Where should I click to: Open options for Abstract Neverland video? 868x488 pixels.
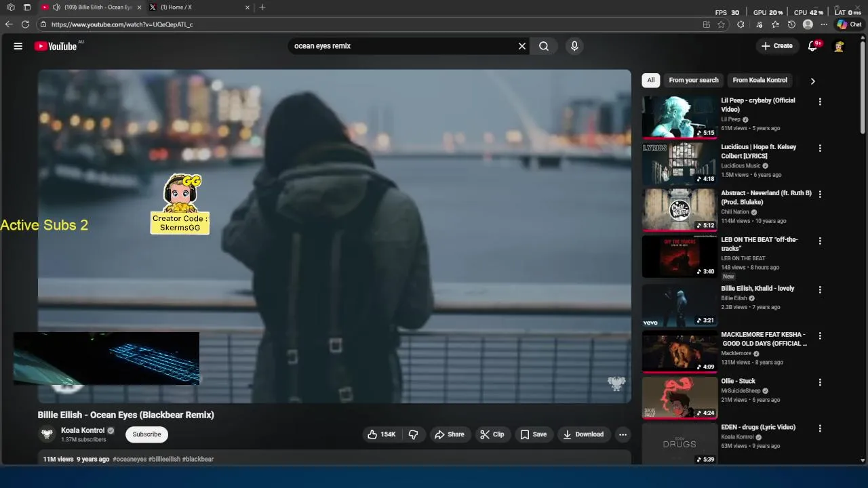[x=820, y=194]
